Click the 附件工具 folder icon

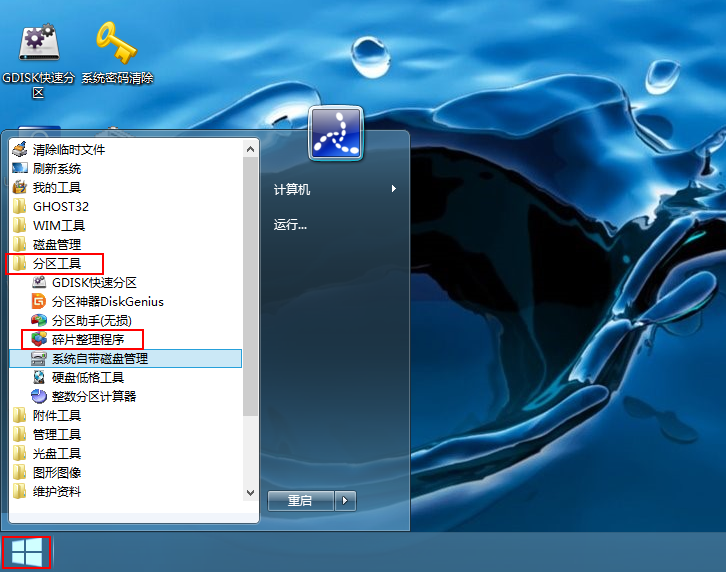point(19,415)
